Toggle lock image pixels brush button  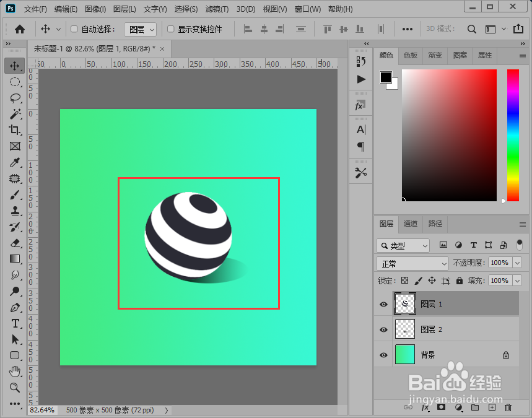point(418,281)
